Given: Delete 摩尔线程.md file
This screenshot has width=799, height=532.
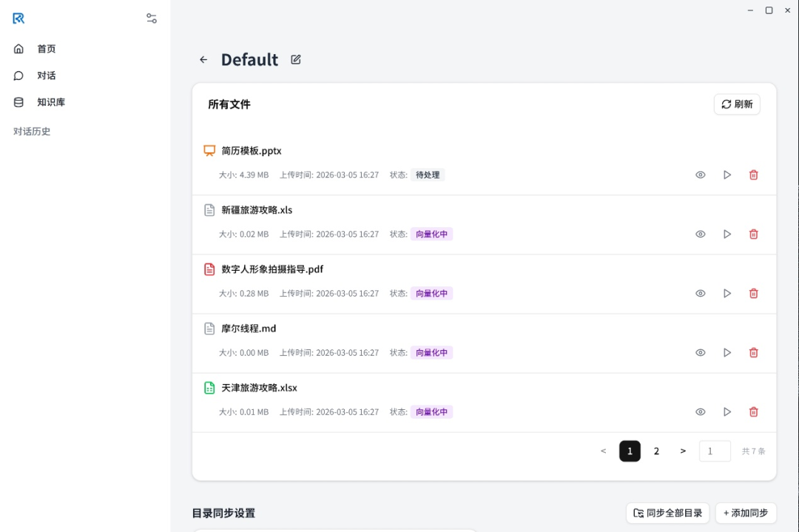Looking at the screenshot, I should tap(754, 353).
